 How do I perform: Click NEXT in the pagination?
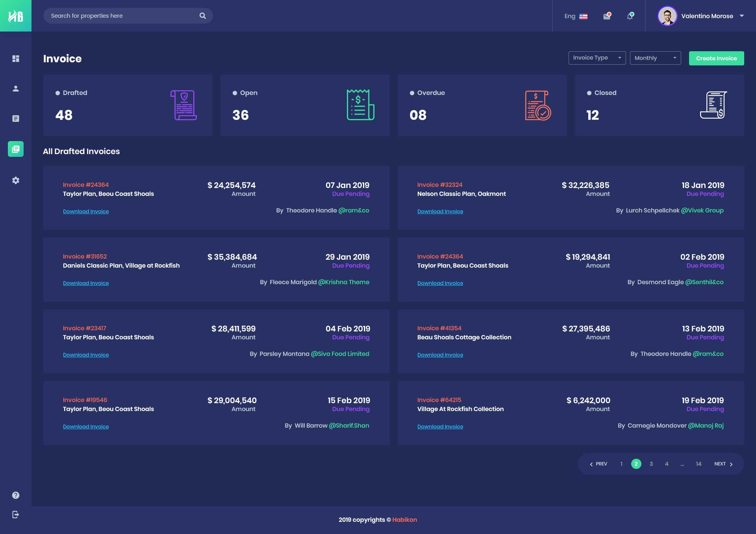pos(723,464)
